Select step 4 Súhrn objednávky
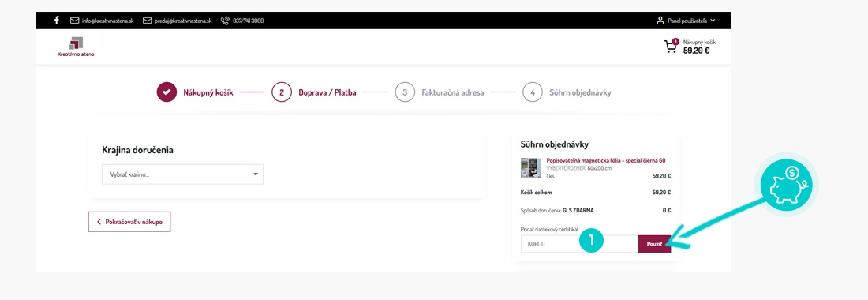The image size is (868, 300). coord(567,92)
